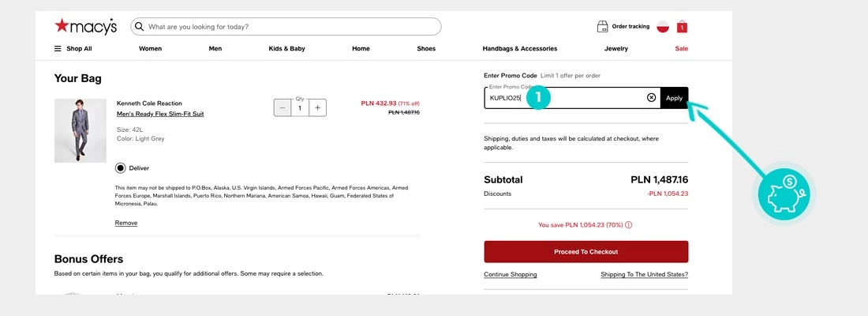Click the search magnifier icon
The width and height of the screenshot is (868, 316).
pyautogui.click(x=140, y=26)
